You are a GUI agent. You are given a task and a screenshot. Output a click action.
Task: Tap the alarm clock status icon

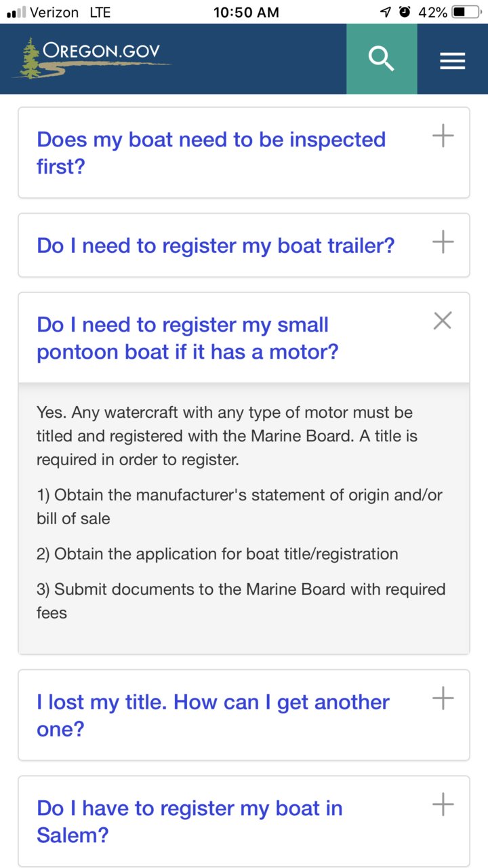click(405, 12)
